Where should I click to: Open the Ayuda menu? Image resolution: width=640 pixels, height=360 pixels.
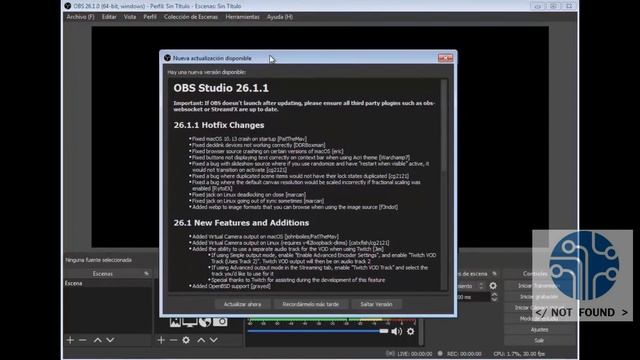coord(280,17)
